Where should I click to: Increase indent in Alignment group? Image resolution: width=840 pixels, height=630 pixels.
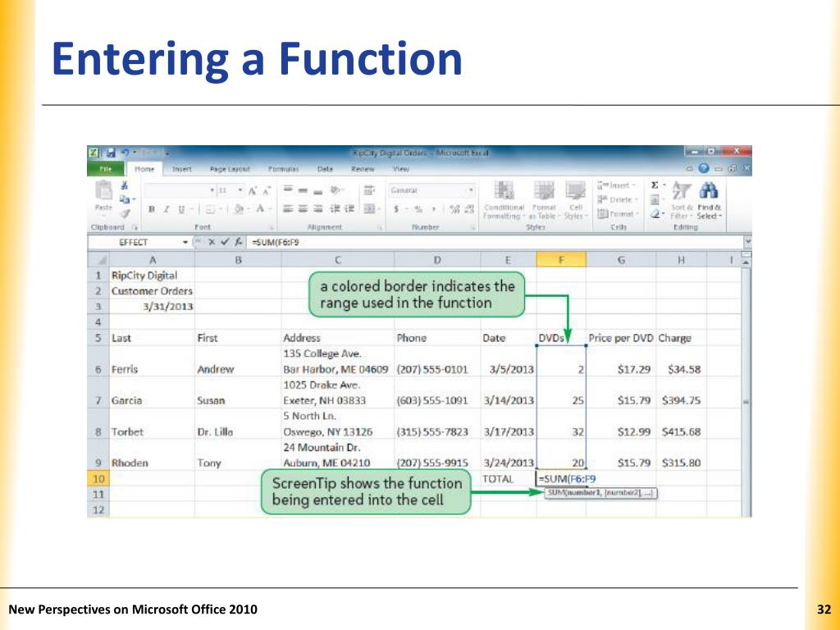point(348,209)
